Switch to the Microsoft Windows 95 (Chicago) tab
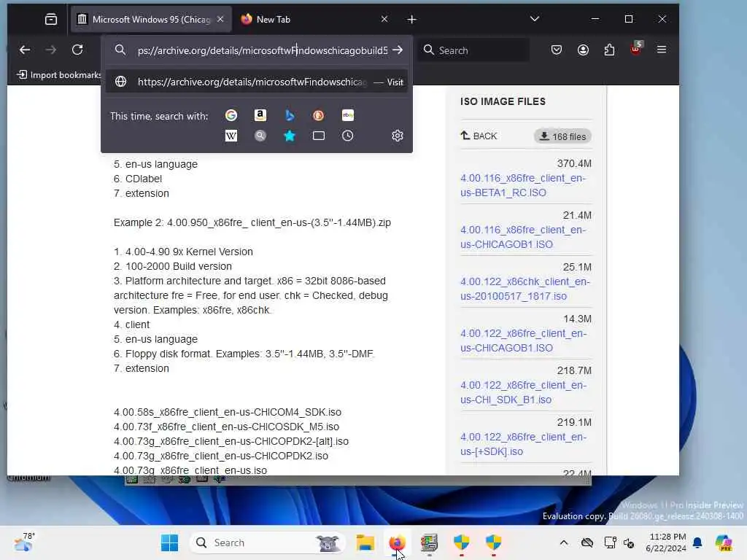 tap(151, 20)
